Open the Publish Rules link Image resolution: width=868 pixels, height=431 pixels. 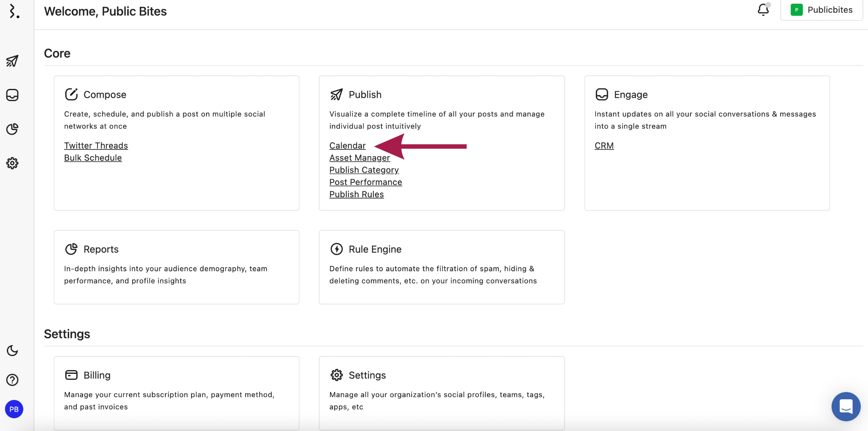click(x=356, y=194)
